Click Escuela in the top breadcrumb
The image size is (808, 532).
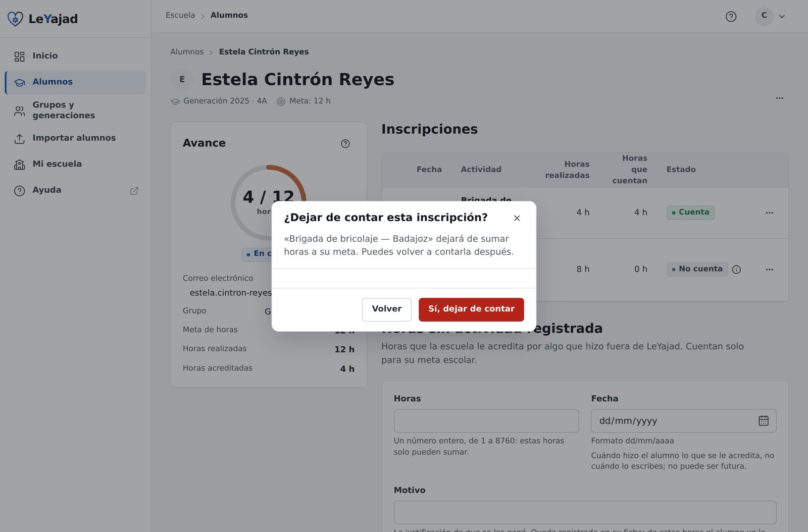pyautogui.click(x=180, y=15)
